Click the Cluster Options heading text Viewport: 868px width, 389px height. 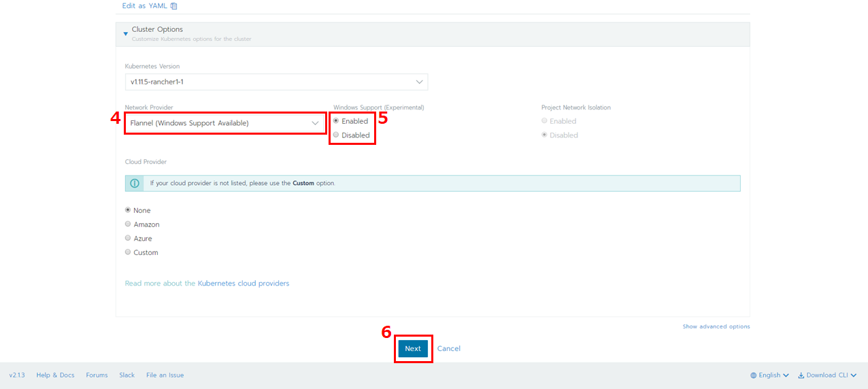157,29
